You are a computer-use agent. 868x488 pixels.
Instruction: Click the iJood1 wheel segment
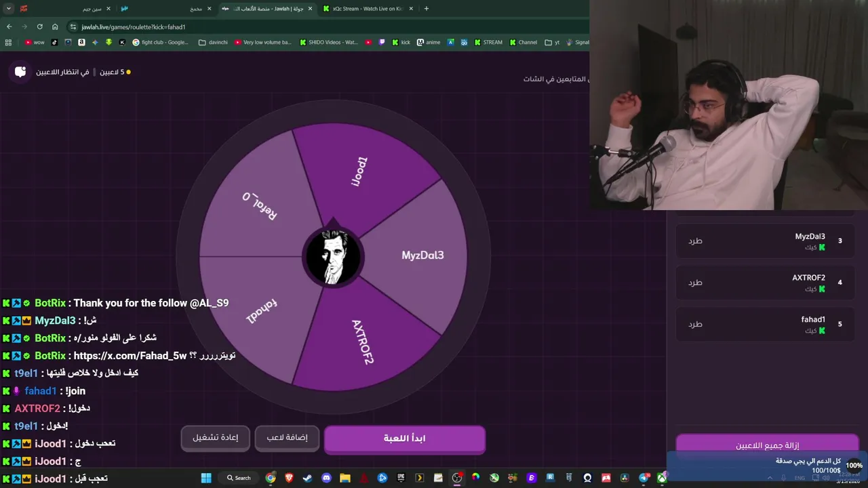point(361,171)
